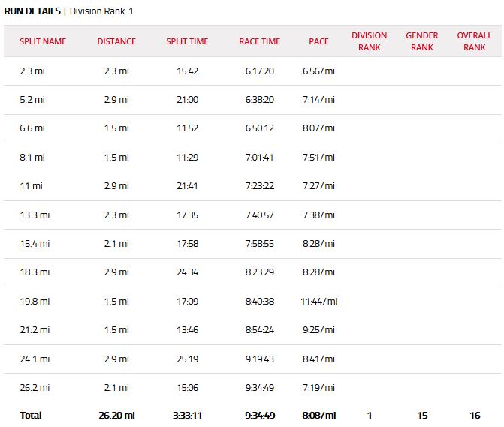Screen dimensions: 504x427
Task: Select the Total row label
Action: [31, 415]
